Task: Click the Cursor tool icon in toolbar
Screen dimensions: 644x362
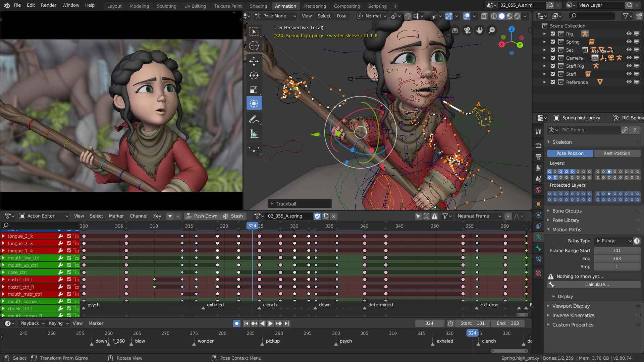Action: point(254,46)
